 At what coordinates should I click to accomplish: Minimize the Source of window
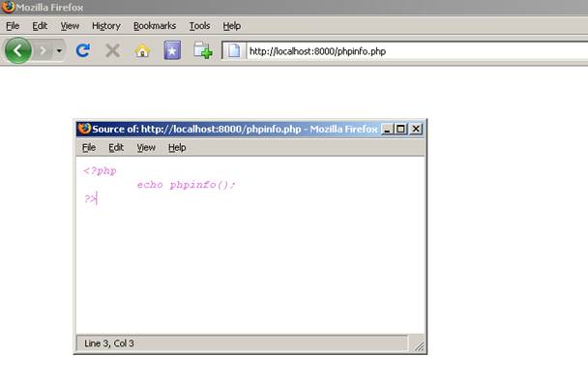point(387,129)
